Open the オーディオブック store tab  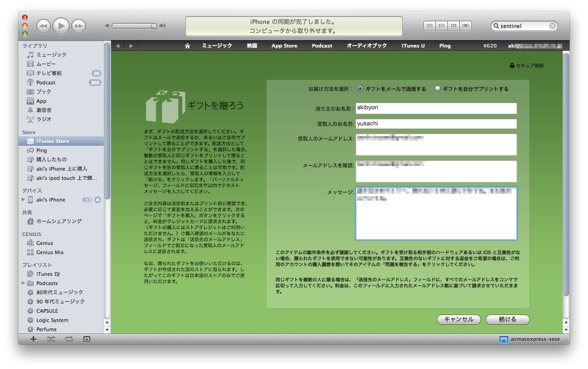pos(367,46)
